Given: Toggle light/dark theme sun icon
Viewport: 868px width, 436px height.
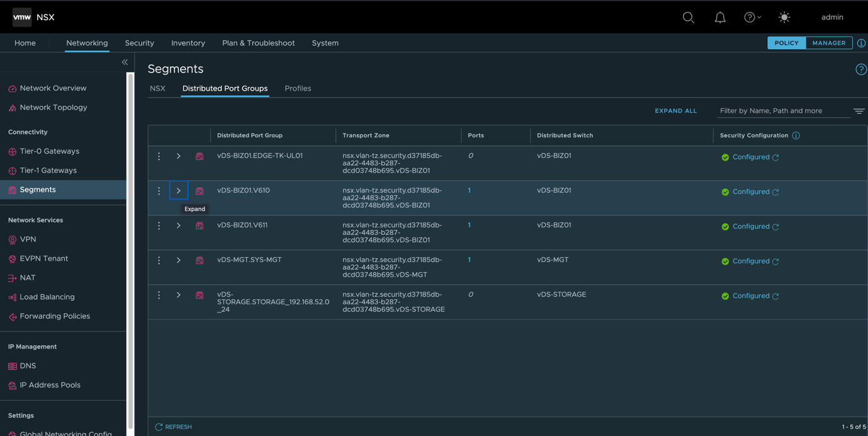Looking at the screenshot, I should coord(784,18).
